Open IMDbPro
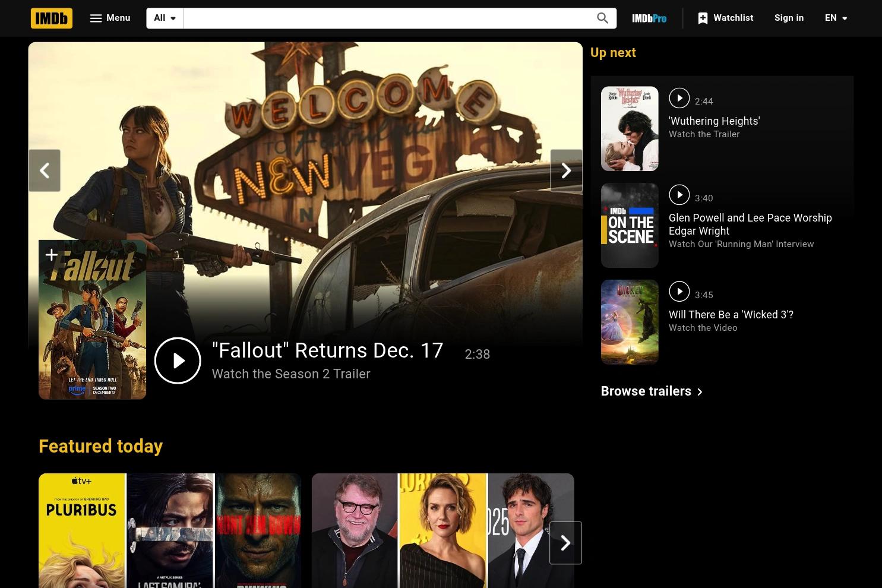The image size is (882, 588). pos(648,18)
